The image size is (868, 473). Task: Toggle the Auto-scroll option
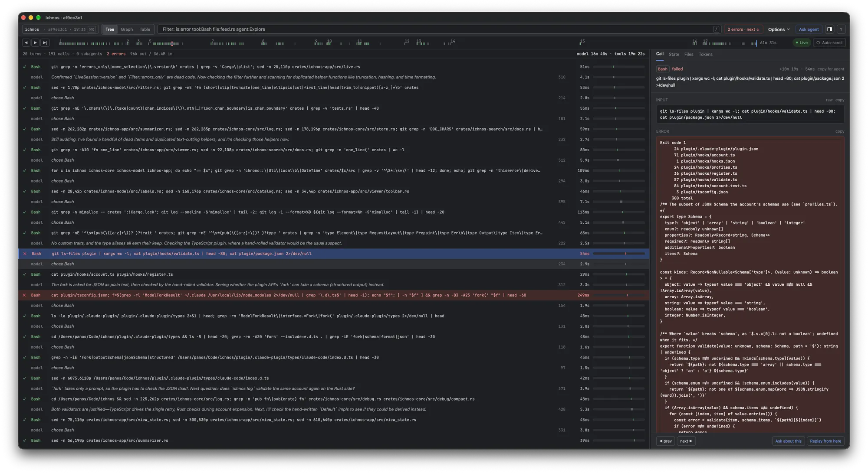[x=829, y=42]
